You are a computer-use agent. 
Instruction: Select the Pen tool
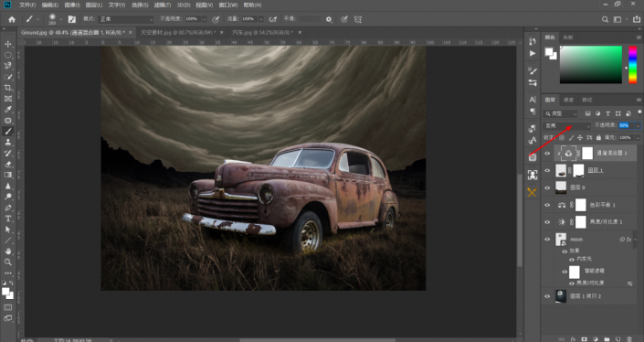tap(8, 208)
